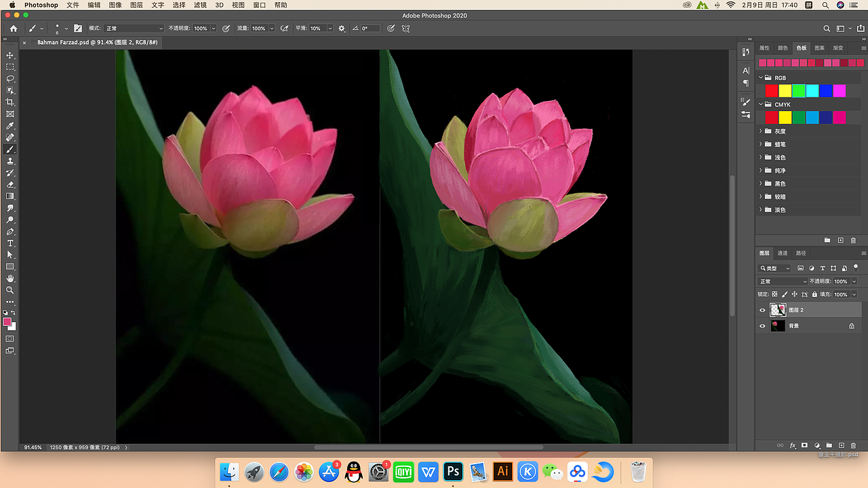Open WeChat from the Dock
Image resolution: width=868 pixels, height=488 pixels.
click(553, 472)
